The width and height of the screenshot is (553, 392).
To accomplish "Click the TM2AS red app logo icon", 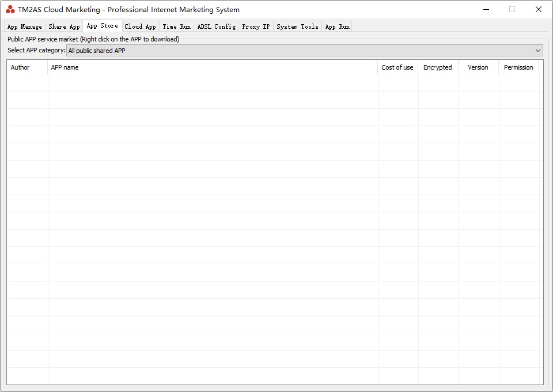I will pos(10,9).
